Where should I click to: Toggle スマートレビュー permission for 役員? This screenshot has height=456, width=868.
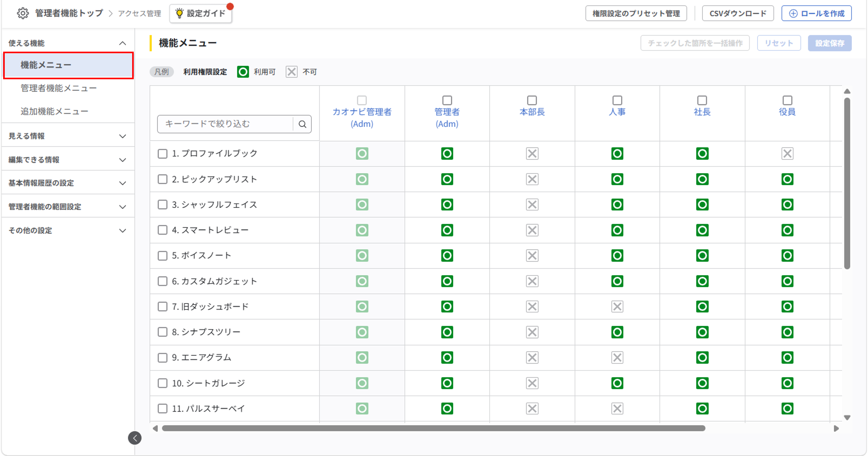tap(787, 230)
